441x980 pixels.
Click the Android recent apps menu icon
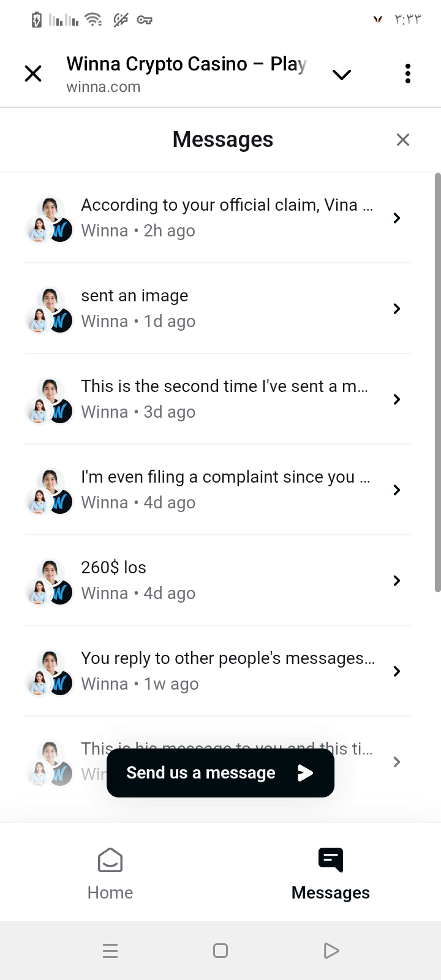coord(110,951)
